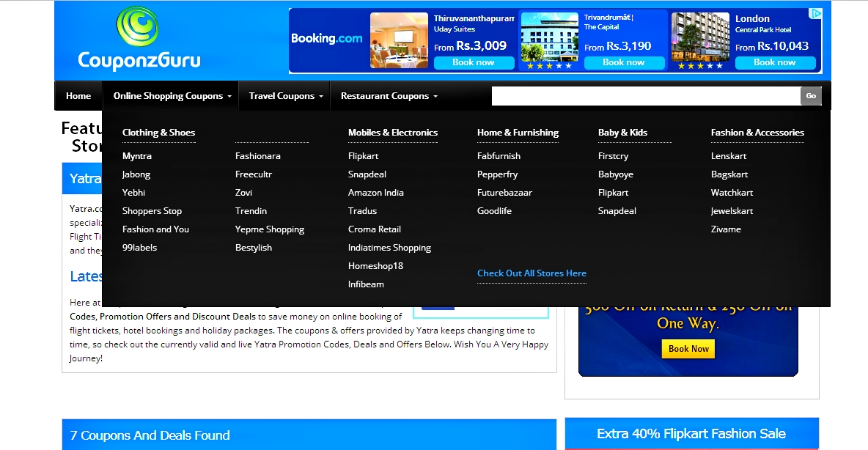
Task: Click Extra 40% Flipkart Fashion Sale header
Action: pos(691,434)
